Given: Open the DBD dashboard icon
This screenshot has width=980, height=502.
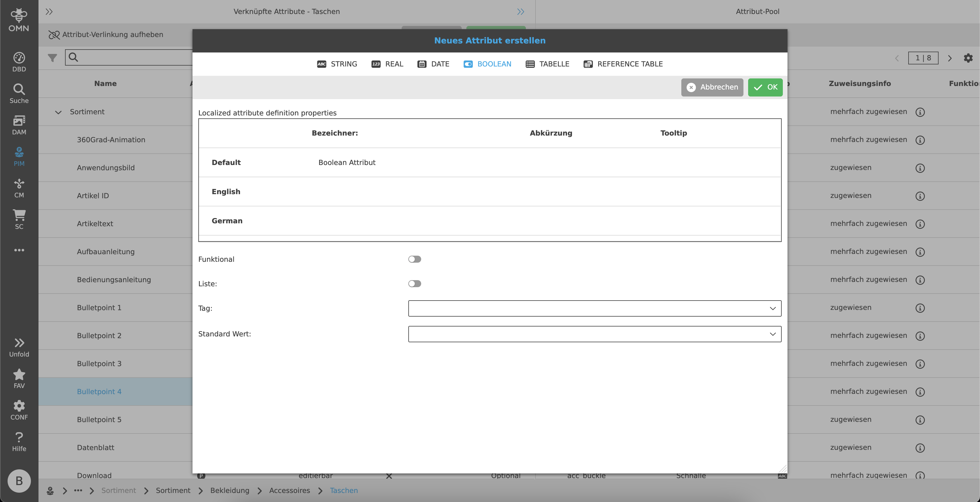Looking at the screenshot, I should click(x=19, y=62).
